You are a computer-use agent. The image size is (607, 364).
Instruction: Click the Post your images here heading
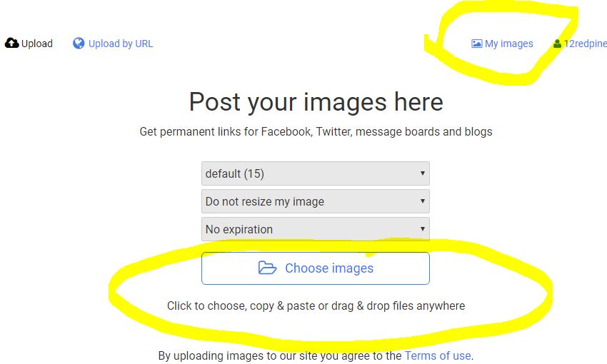[316, 102]
